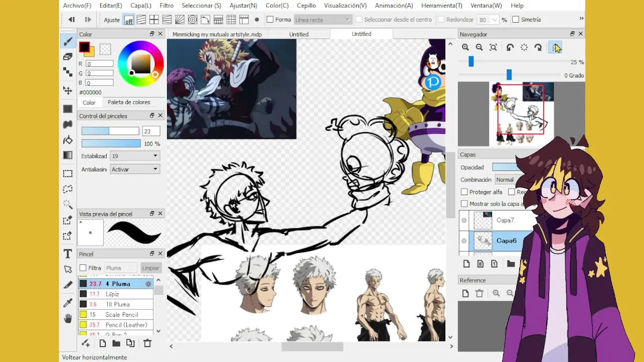
Task: Open the Filtro menu
Action: [167, 6]
